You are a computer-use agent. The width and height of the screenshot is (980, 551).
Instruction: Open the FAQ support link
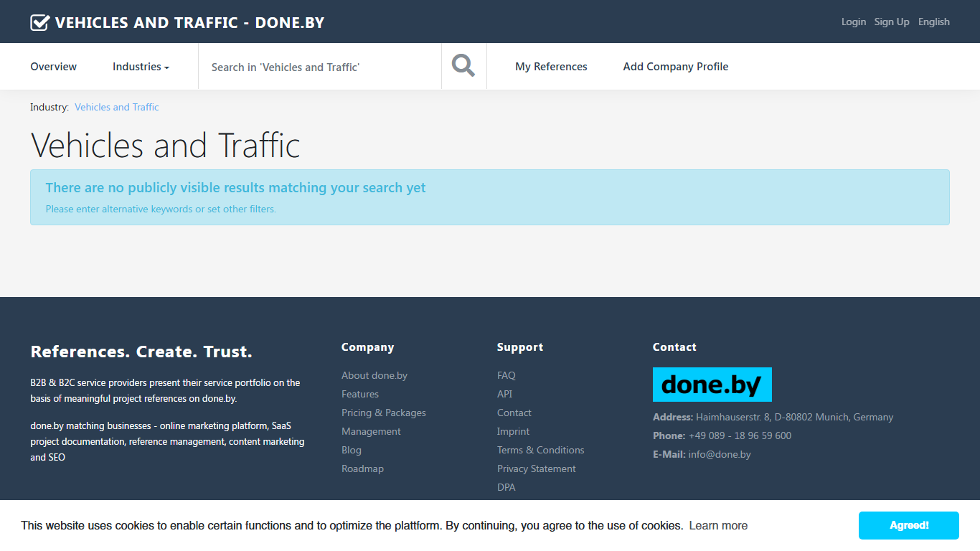tap(507, 375)
